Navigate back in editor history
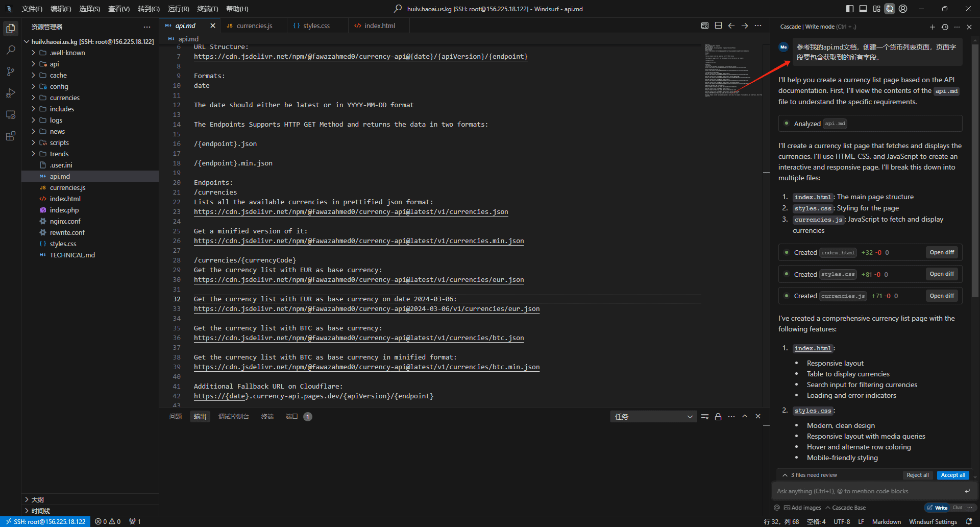This screenshot has height=527, width=980. coord(731,26)
